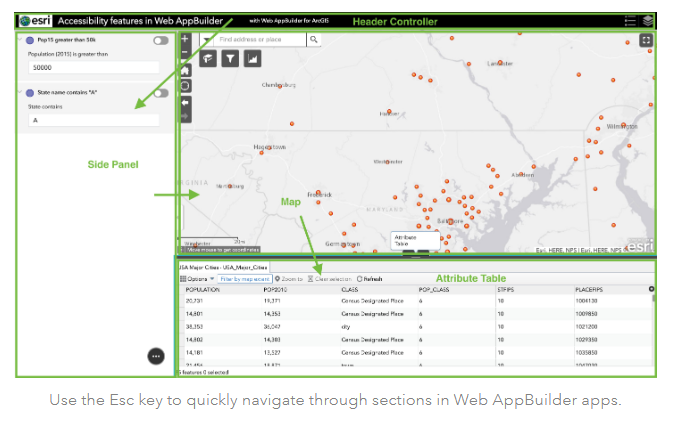
Task: Select the row with population 20,731
Action: coord(416,301)
